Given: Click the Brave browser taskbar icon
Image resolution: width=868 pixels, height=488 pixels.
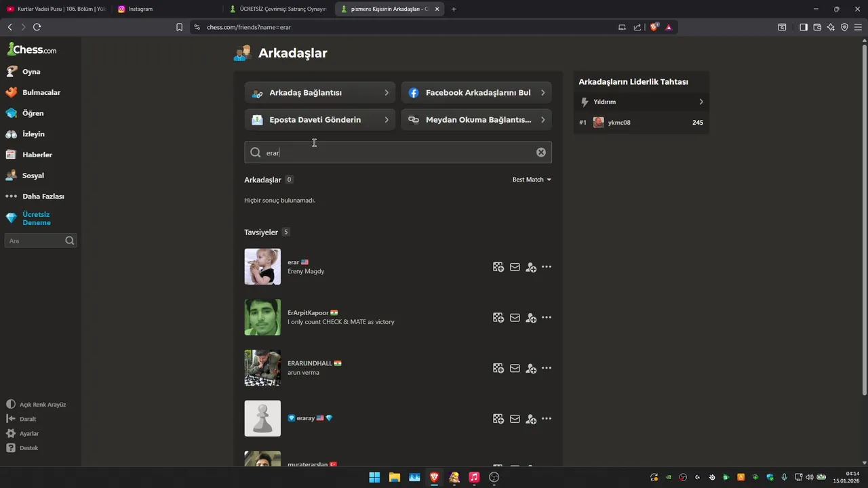Looking at the screenshot, I should click(434, 477).
